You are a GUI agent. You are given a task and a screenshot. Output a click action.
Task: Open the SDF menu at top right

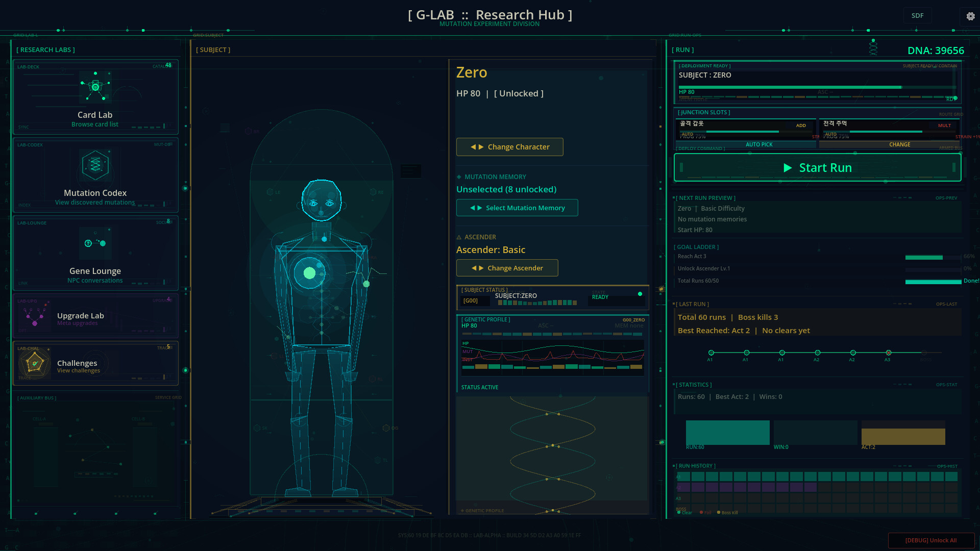pyautogui.click(x=917, y=15)
